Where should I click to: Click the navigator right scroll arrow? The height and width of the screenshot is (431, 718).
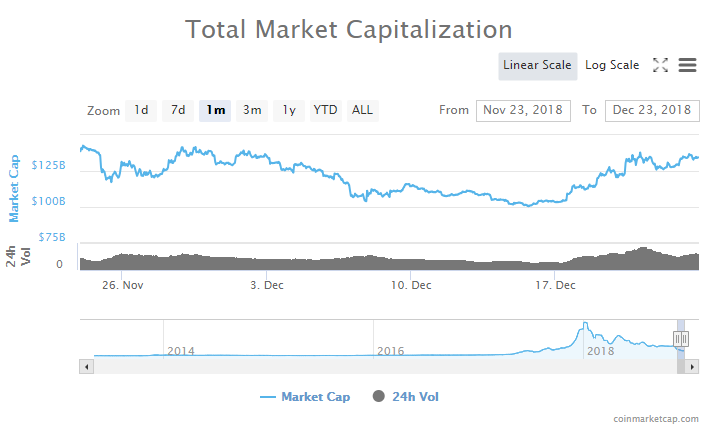click(692, 367)
